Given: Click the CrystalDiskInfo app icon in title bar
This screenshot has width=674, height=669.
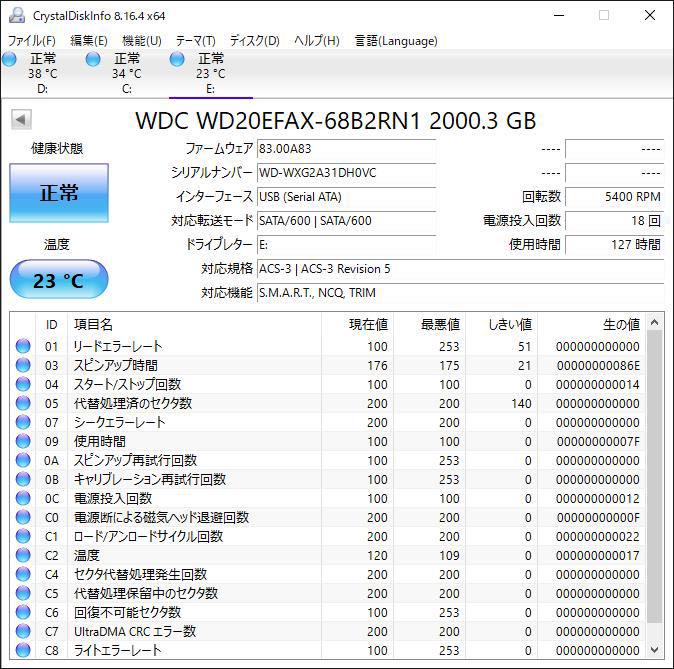Looking at the screenshot, I should point(17,15).
